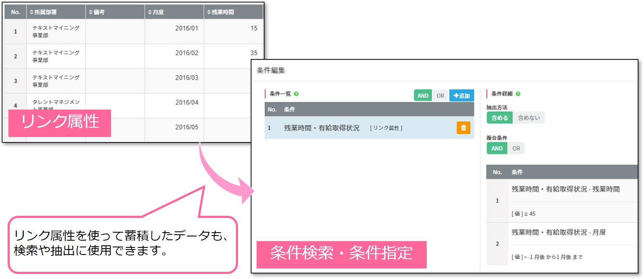The height and width of the screenshot is (279, 644).
Task: Click the No. column header in data table
Action: click(16, 12)
